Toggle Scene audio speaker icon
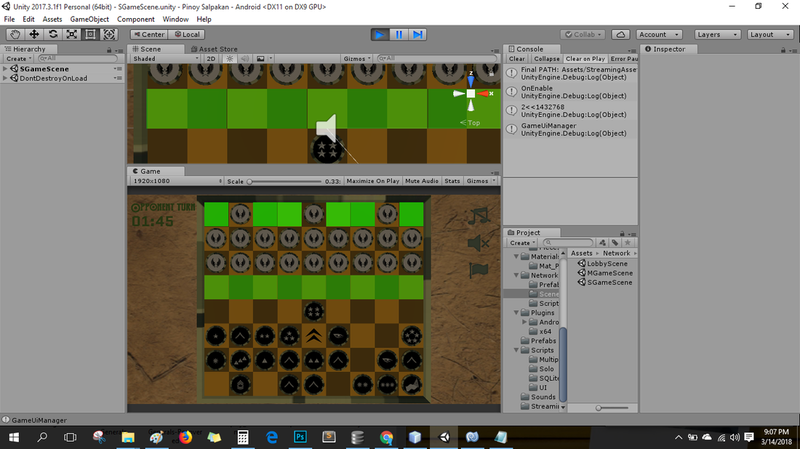 (245, 59)
